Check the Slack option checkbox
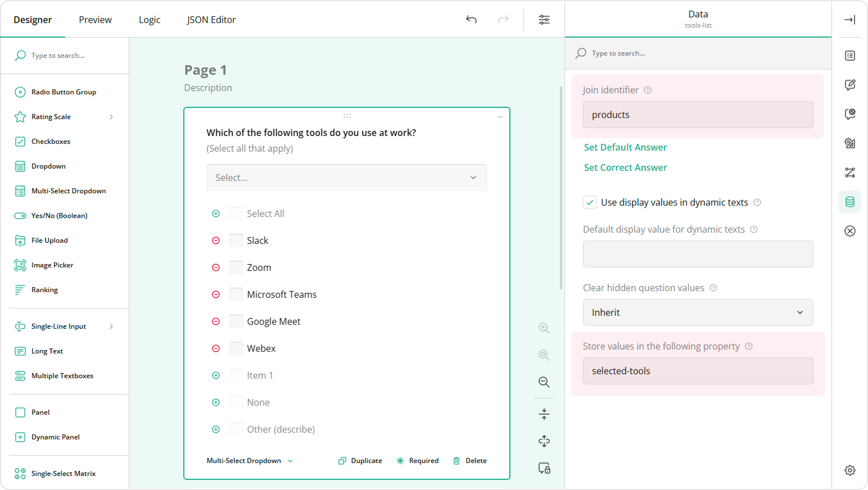868x490 pixels. [236, 240]
